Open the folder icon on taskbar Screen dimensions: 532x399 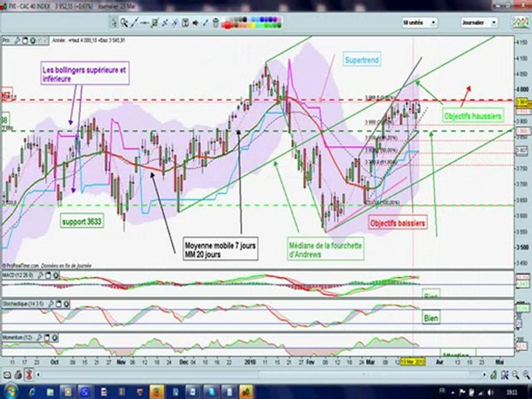coord(50,392)
